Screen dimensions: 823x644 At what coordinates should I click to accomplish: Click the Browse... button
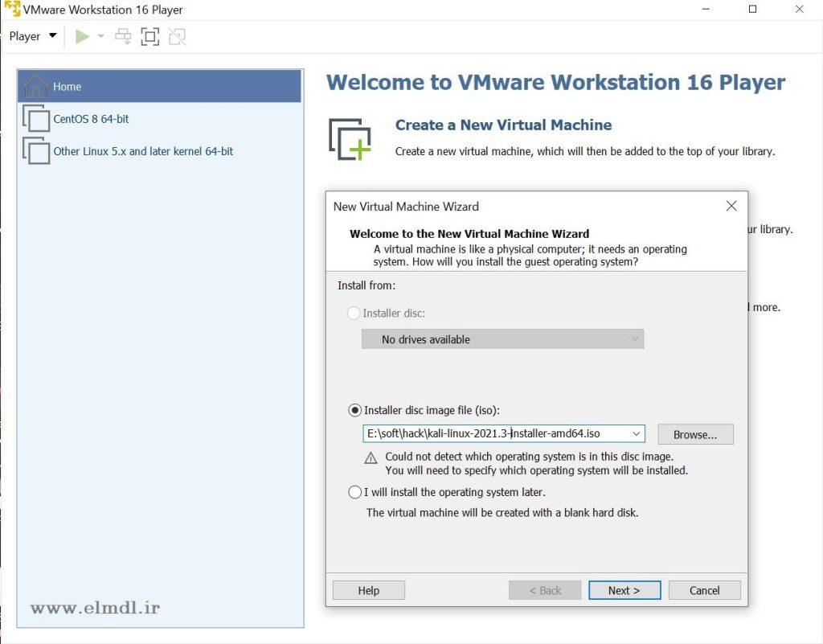coord(695,434)
